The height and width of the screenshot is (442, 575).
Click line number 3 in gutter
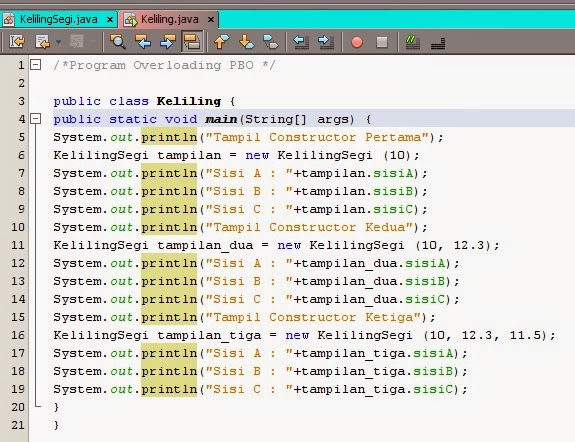click(21, 101)
